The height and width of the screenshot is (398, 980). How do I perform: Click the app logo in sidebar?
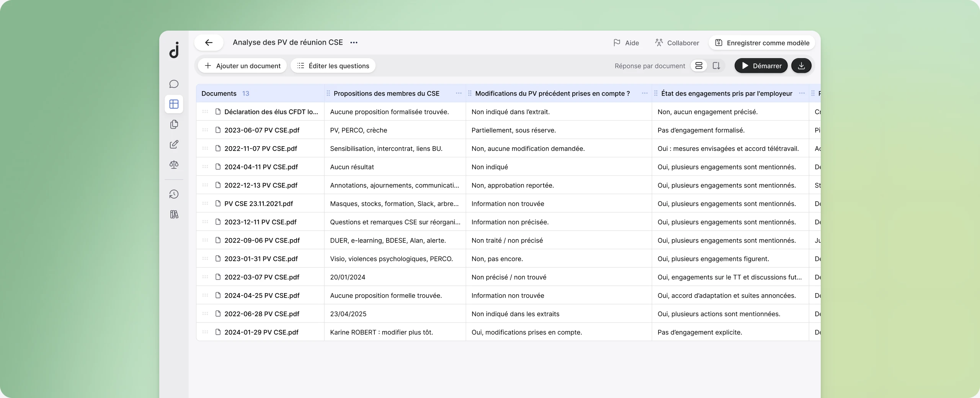click(x=174, y=50)
